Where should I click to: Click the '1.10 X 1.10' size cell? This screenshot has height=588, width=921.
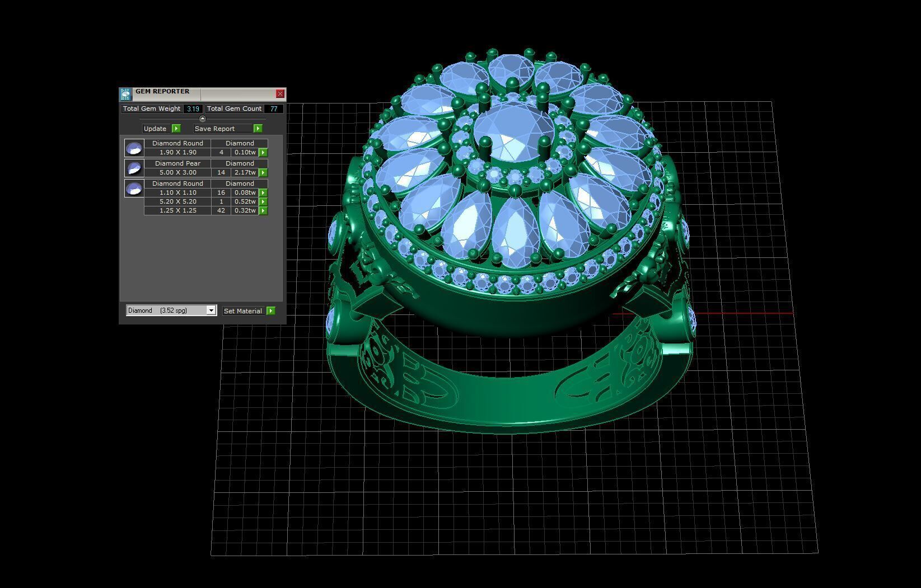pos(178,192)
